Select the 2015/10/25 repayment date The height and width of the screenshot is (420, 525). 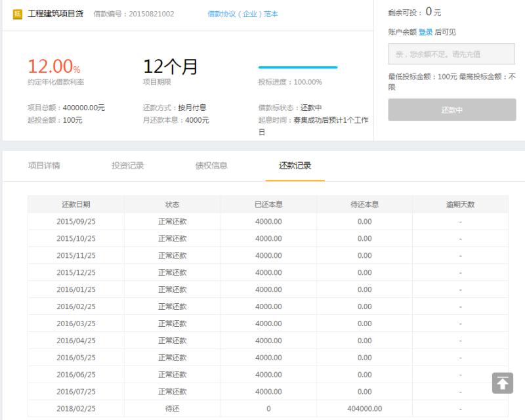[x=76, y=238]
